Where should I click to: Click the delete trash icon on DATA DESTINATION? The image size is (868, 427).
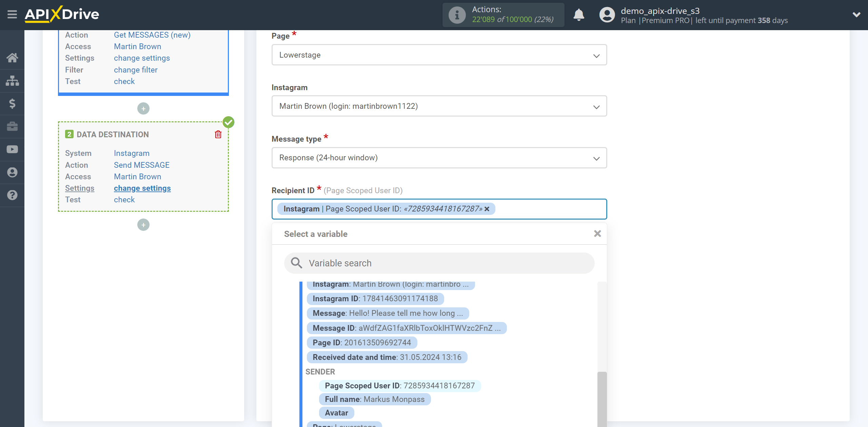coord(218,135)
